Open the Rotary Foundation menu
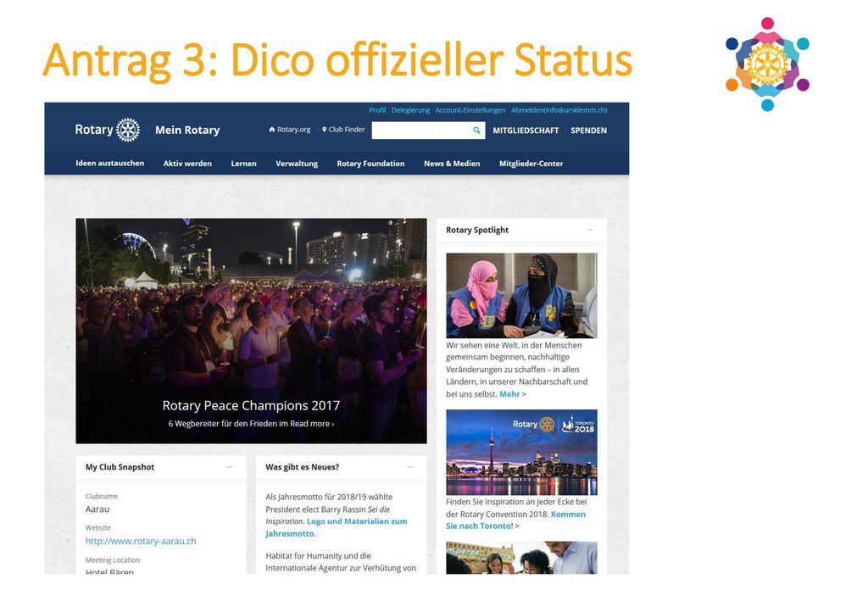 (x=370, y=164)
